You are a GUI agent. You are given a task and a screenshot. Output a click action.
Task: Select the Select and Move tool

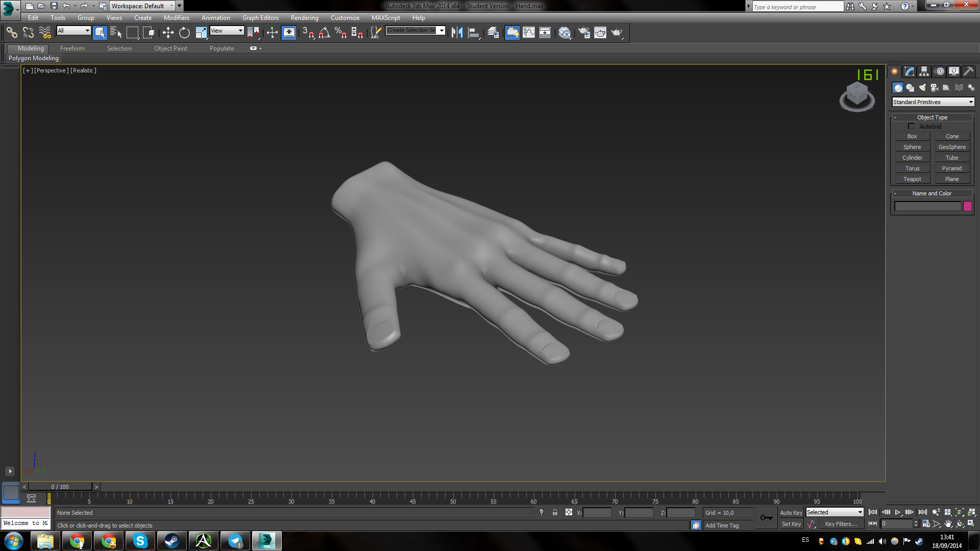[x=168, y=33]
